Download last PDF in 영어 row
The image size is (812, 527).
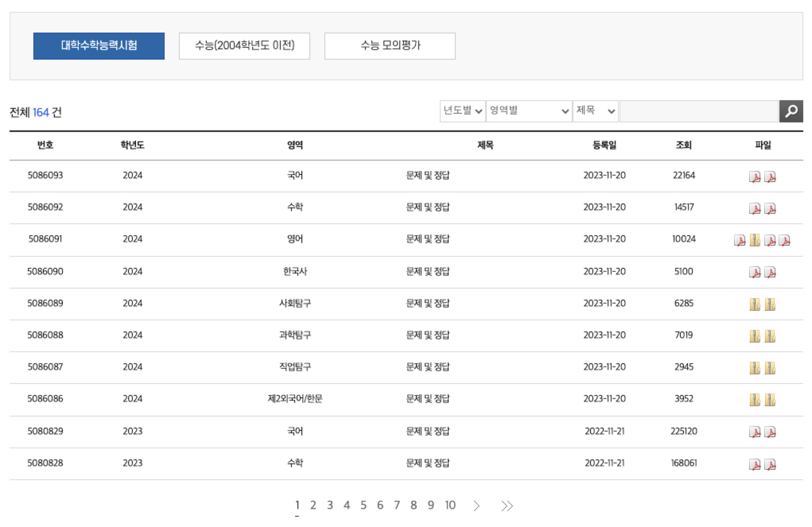[785, 240]
